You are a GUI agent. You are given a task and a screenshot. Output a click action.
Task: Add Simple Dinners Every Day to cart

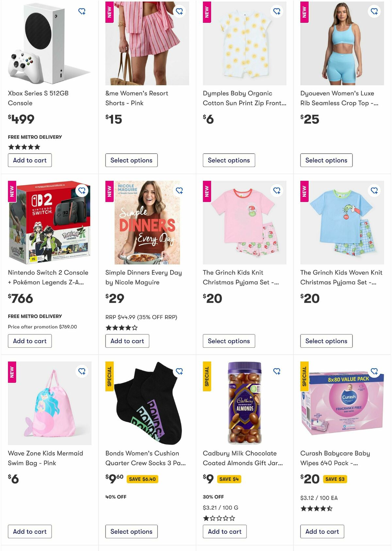pos(127,341)
